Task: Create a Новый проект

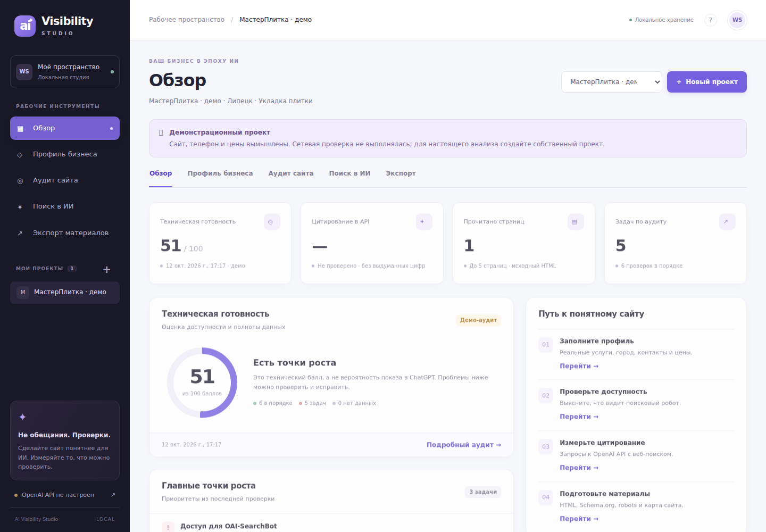Action: tap(707, 82)
